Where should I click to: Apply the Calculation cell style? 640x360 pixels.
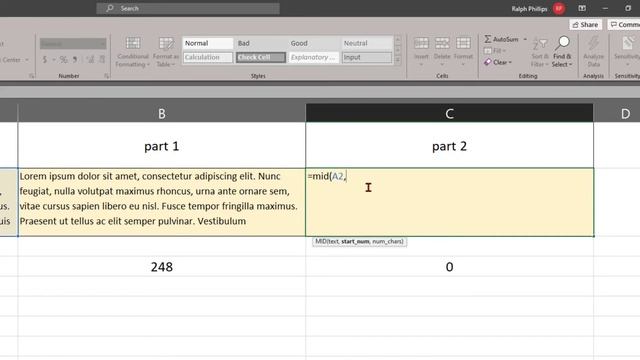click(208, 58)
